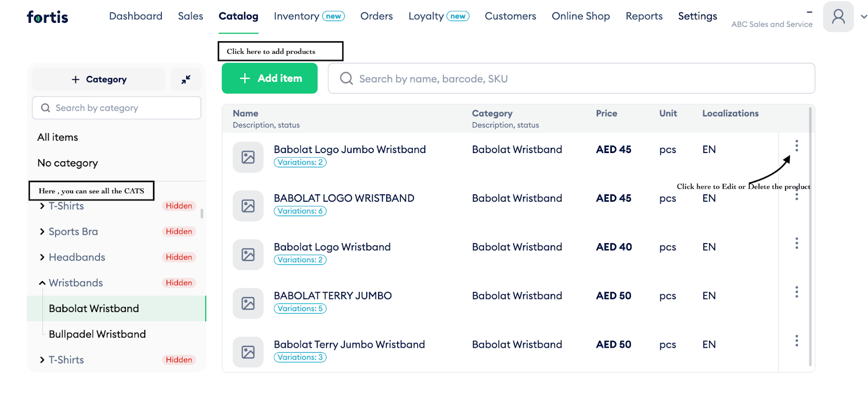Image resolution: width=868 pixels, height=419 pixels.
Task: Click the green Add item button
Action: [270, 78]
